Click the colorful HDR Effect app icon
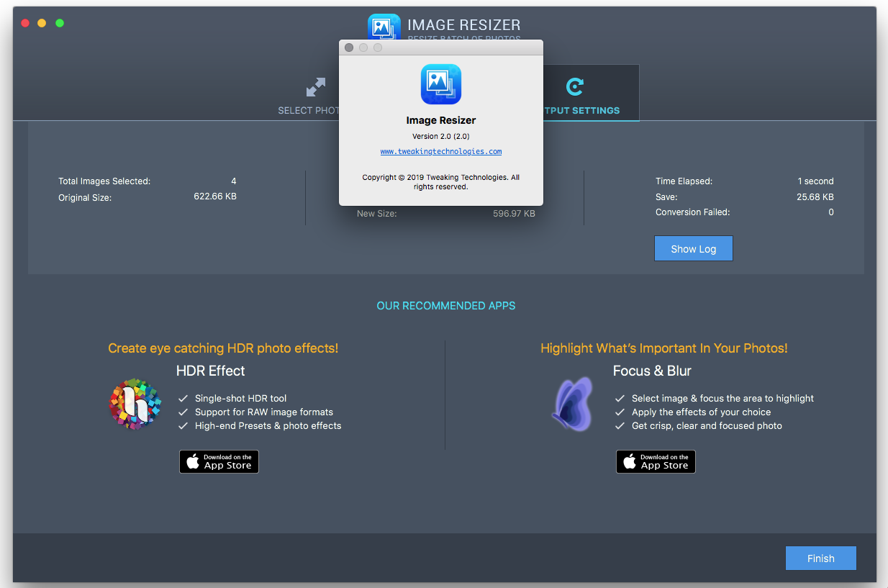 pyautogui.click(x=135, y=404)
